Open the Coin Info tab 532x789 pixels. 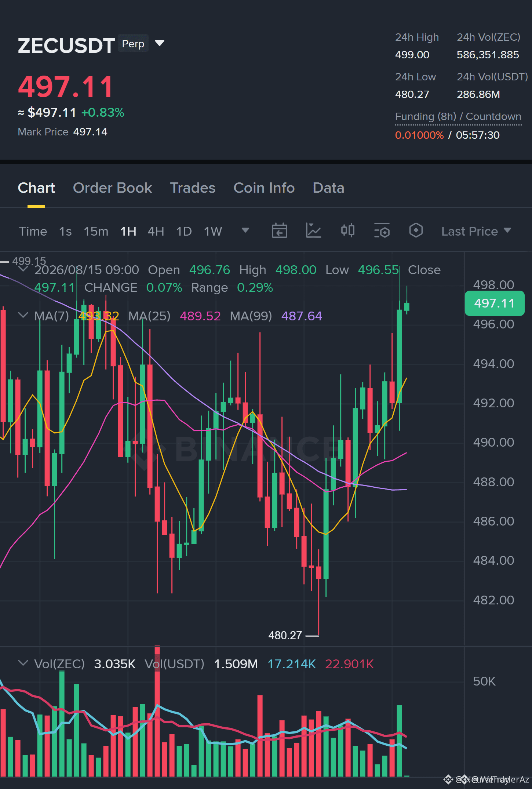264,188
